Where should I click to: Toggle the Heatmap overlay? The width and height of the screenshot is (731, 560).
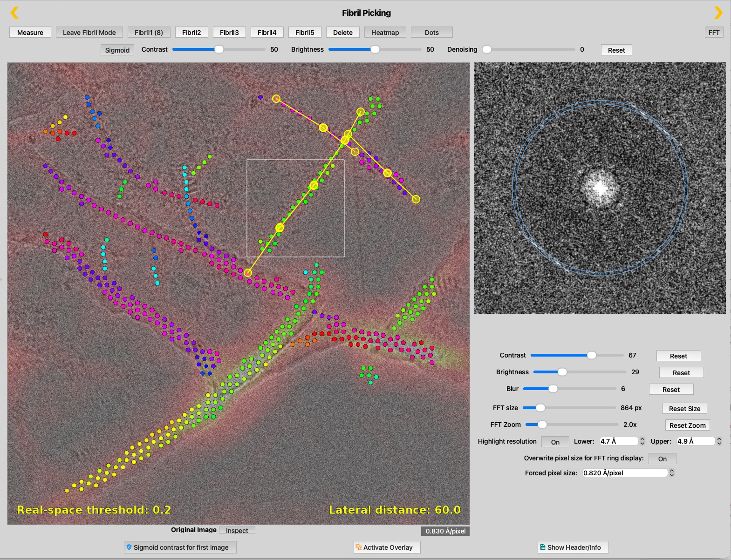click(385, 33)
